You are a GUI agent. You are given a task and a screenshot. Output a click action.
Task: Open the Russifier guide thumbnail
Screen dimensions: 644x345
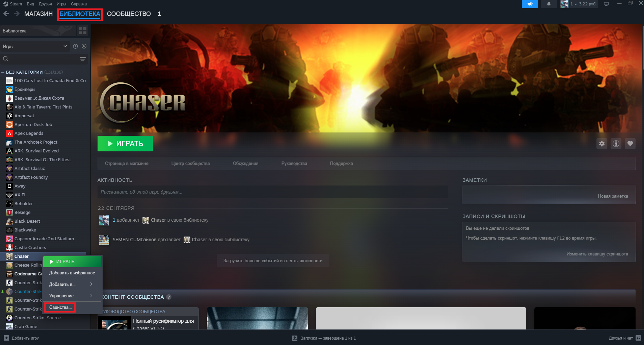(x=114, y=324)
